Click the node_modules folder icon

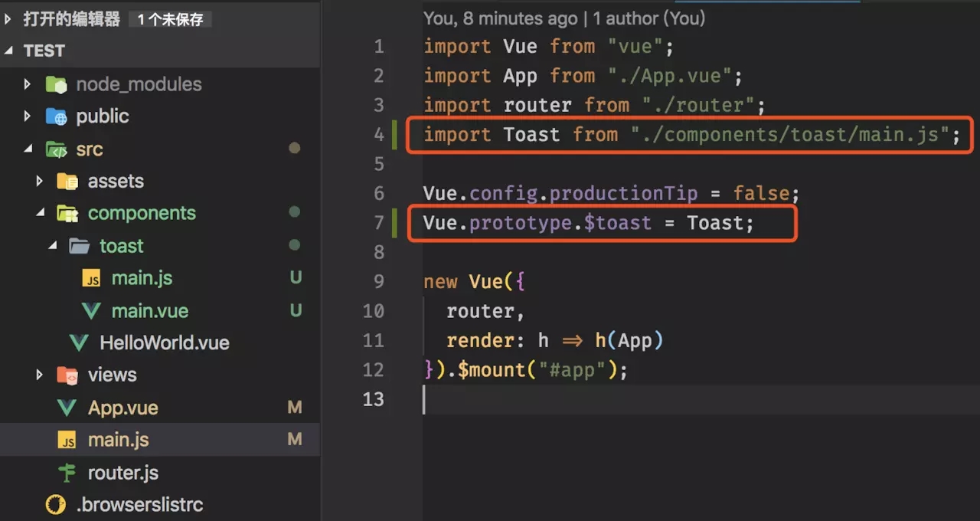pos(56,84)
